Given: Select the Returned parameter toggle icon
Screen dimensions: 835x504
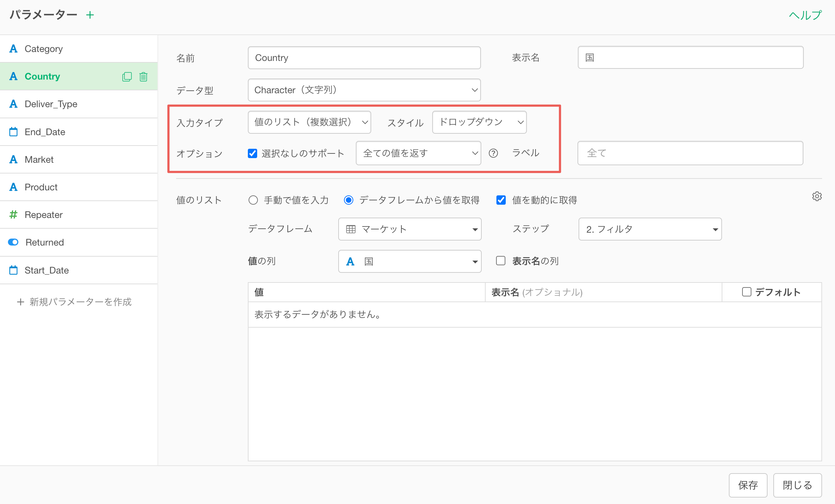Looking at the screenshot, I should [x=13, y=242].
